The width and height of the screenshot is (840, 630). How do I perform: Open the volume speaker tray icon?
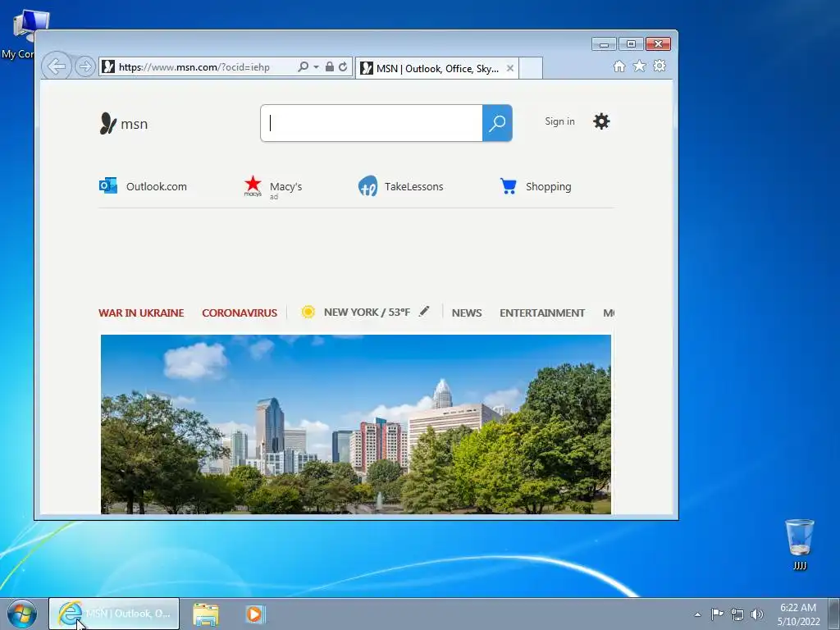coord(757,614)
